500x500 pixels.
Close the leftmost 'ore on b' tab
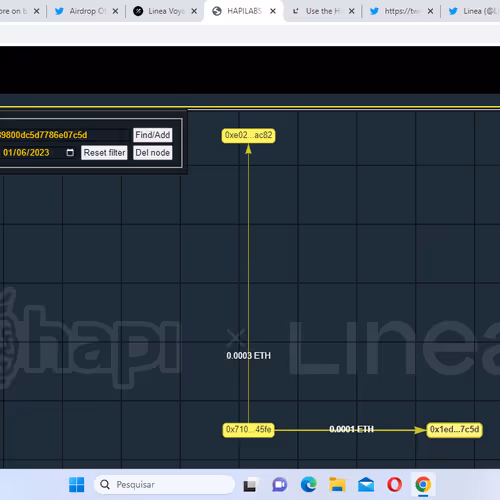(37, 11)
